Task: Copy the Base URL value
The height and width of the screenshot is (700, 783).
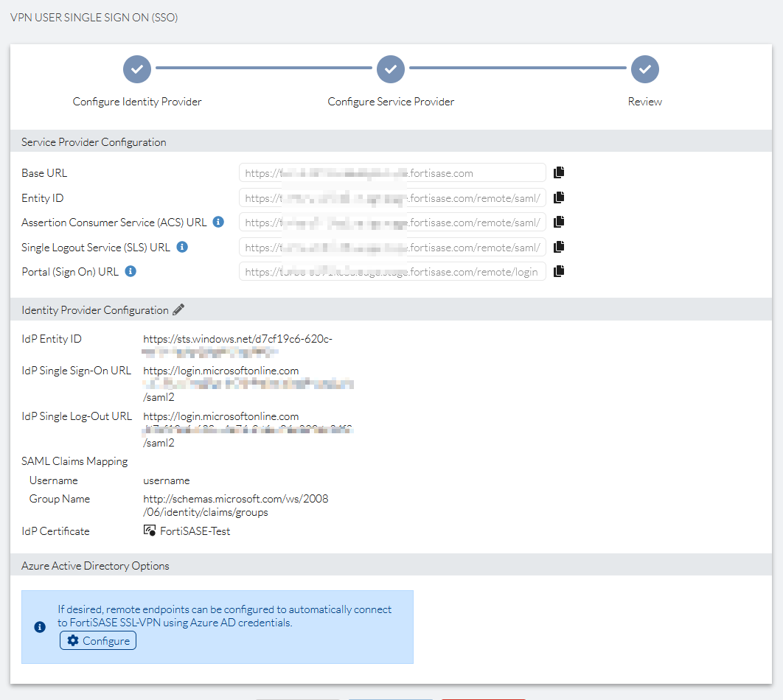Action: [x=559, y=172]
